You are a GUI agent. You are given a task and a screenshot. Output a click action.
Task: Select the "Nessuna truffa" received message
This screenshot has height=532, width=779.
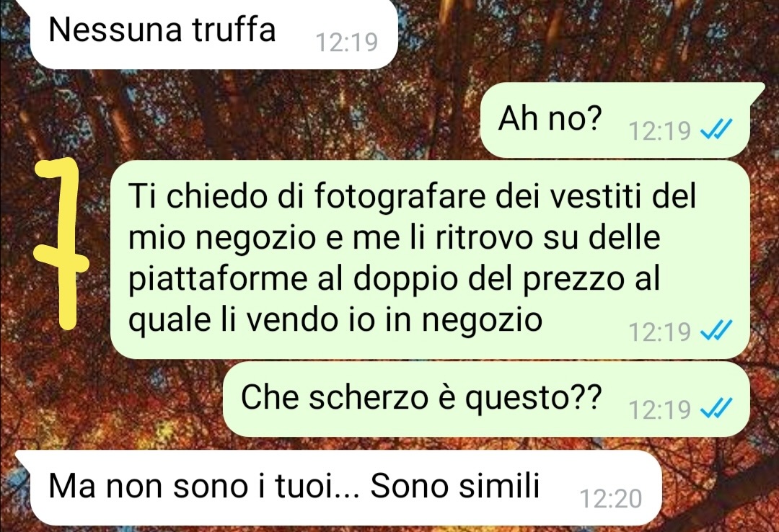tap(214, 34)
